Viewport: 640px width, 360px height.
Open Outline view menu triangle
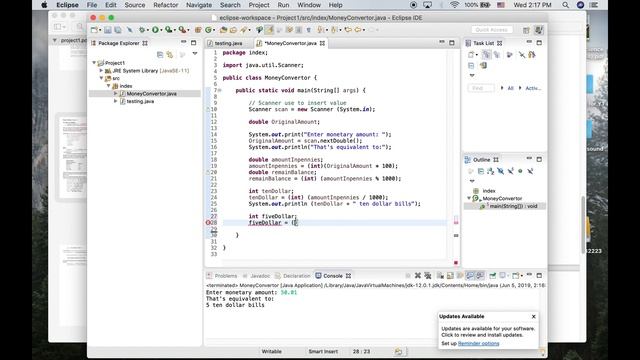(472, 181)
